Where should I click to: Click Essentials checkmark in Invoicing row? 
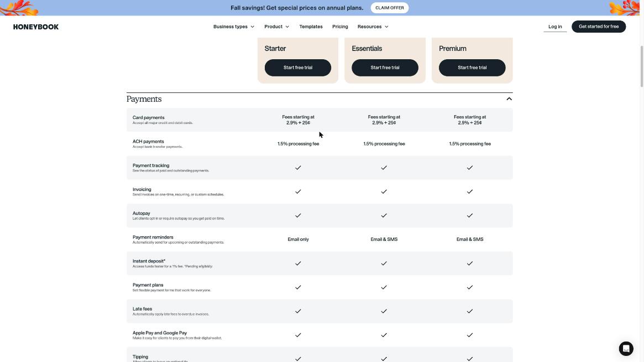[x=384, y=192]
